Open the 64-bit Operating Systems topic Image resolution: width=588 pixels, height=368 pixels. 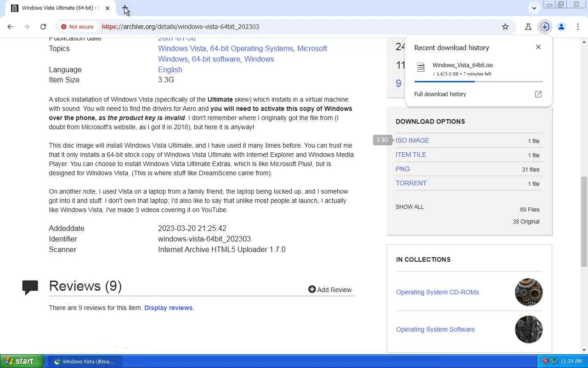(x=252, y=48)
